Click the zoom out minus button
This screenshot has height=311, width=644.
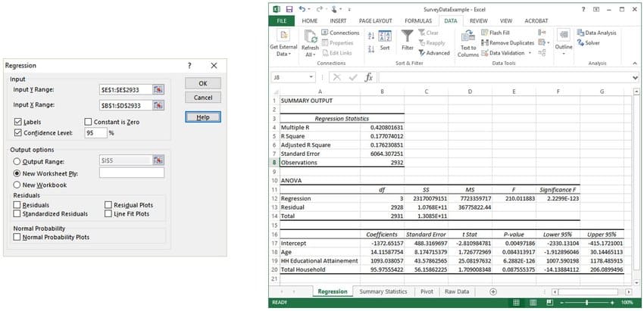(562, 303)
